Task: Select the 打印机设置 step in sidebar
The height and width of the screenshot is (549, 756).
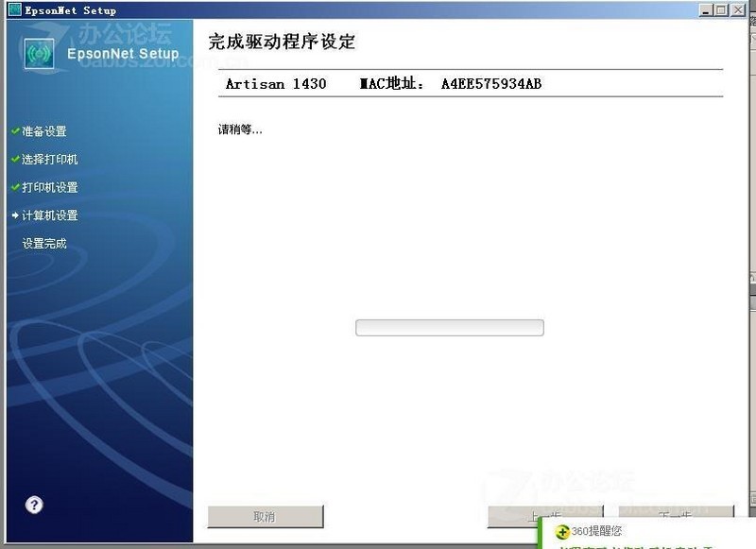Action: pos(50,187)
